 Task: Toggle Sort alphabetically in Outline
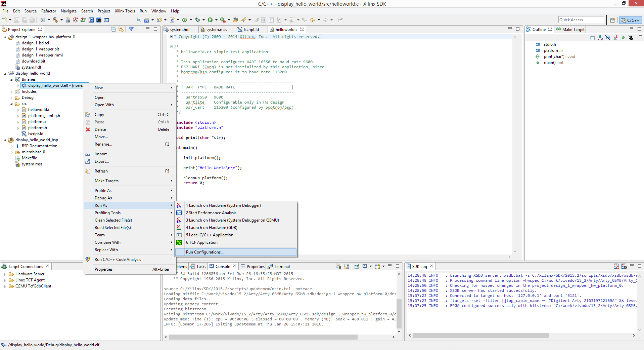(x=600, y=38)
